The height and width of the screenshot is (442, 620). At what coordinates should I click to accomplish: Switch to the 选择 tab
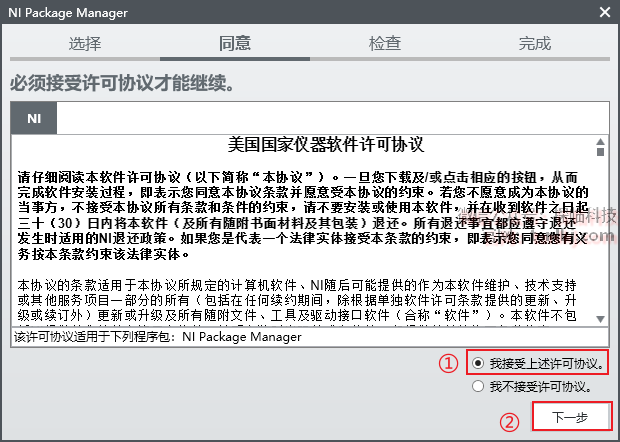(x=85, y=43)
